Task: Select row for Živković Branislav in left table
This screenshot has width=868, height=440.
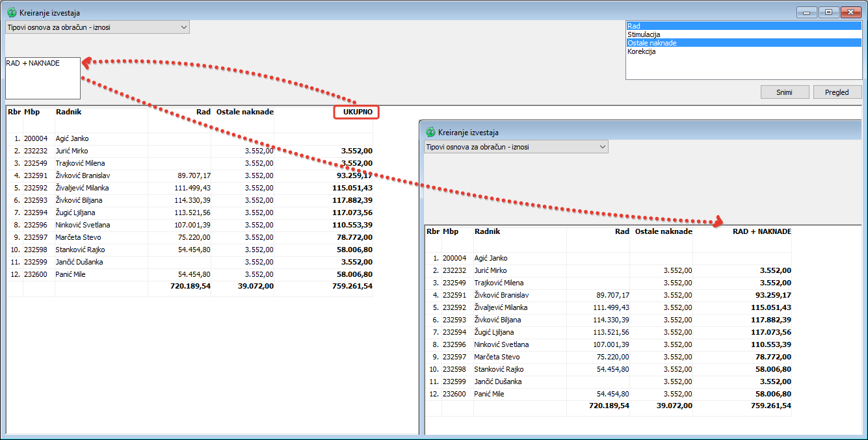Action: coord(81,175)
